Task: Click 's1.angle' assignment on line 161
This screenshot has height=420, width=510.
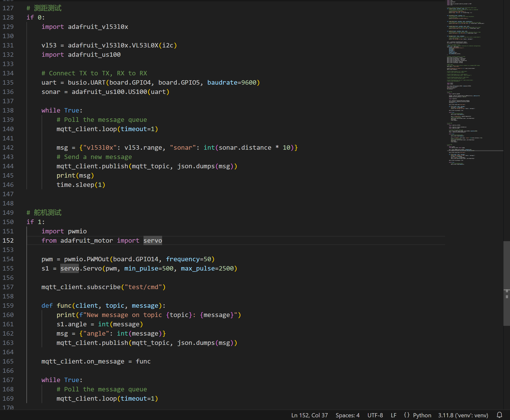Action: click(72, 324)
